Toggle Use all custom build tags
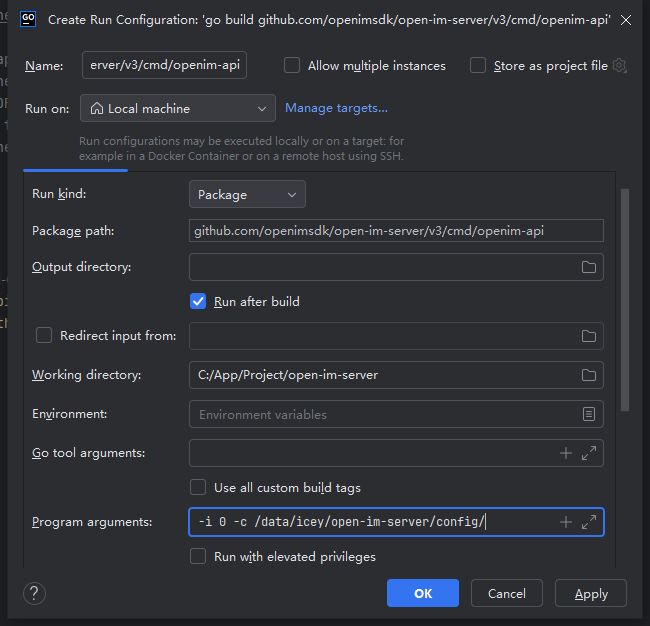650x626 pixels. (198, 488)
